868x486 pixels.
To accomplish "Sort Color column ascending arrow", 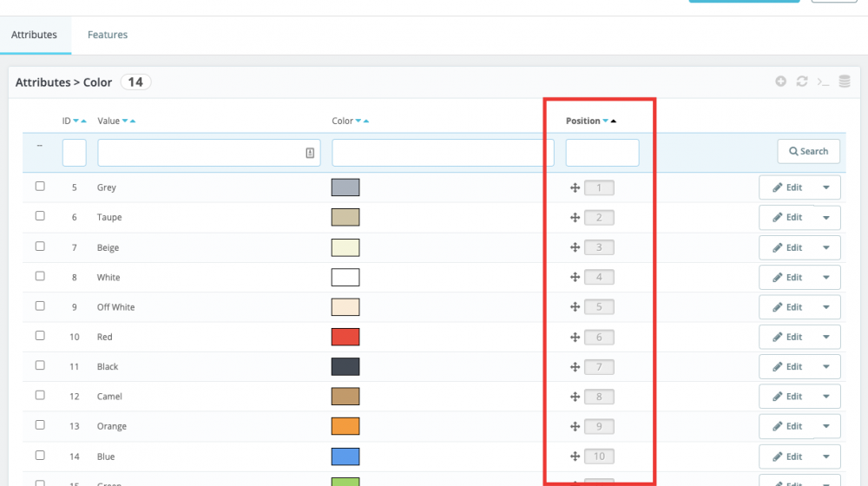I will pos(366,121).
